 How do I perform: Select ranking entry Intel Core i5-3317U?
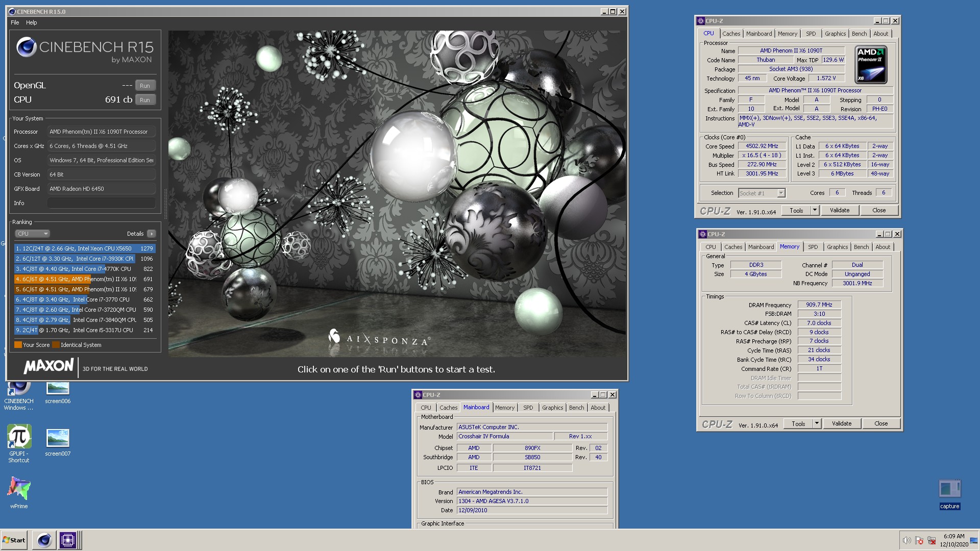point(85,330)
